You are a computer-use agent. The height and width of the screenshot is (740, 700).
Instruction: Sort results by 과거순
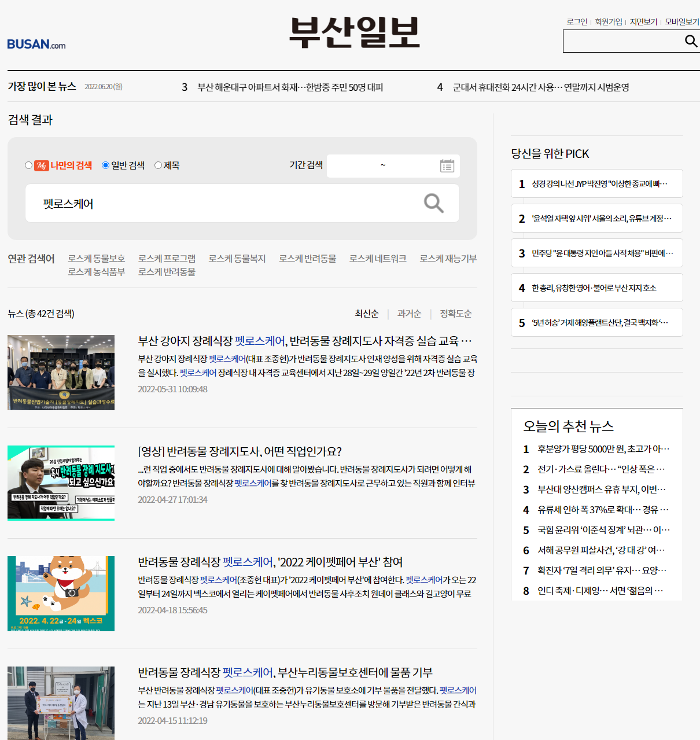(x=409, y=314)
